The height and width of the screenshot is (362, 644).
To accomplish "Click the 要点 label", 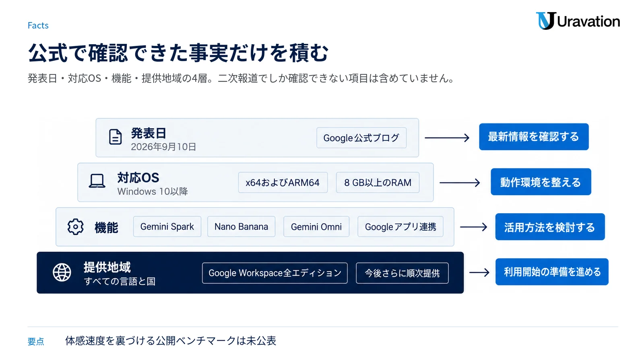I will click(36, 341).
